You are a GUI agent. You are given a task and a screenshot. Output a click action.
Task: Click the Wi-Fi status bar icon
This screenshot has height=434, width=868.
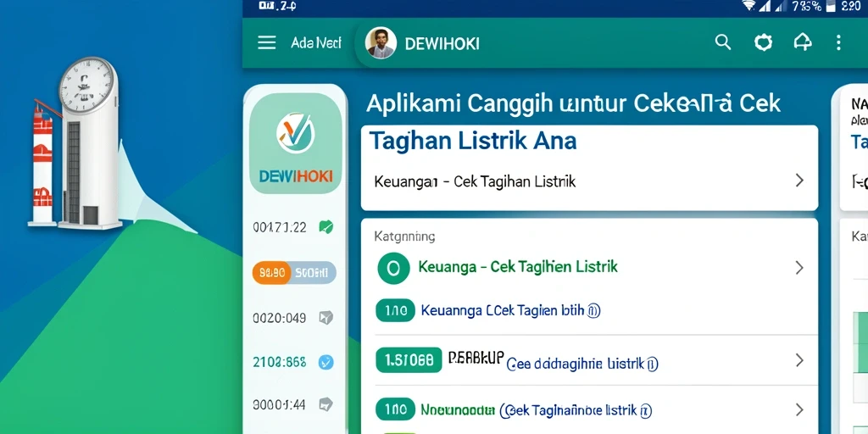pyautogui.click(x=749, y=6)
